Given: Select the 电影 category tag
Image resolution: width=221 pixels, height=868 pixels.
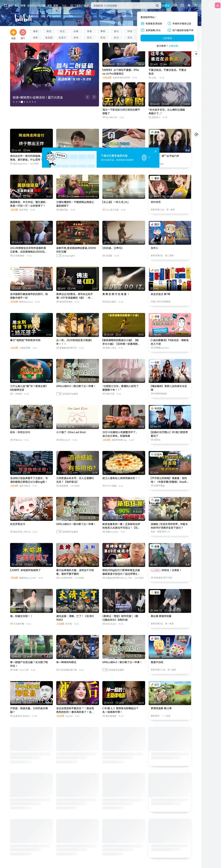Looking at the screenshot, I should click(x=35, y=38).
